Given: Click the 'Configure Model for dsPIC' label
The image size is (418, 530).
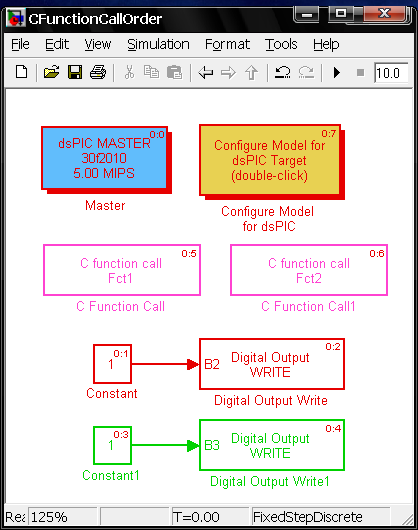Looking at the screenshot, I should point(268,219).
